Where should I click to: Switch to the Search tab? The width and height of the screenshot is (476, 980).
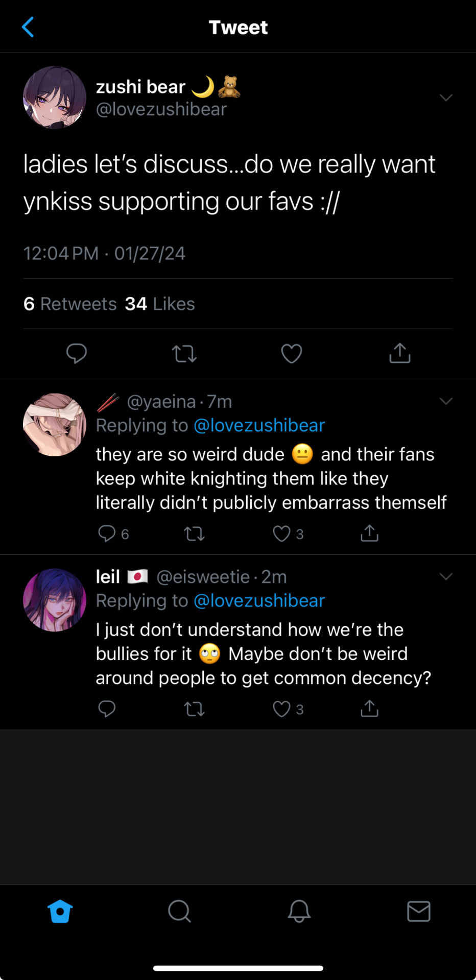coord(179,911)
